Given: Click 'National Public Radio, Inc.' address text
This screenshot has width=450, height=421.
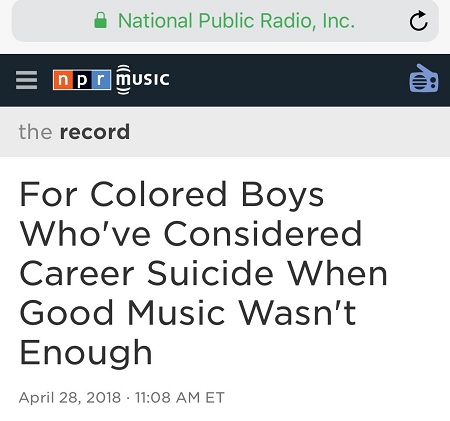Looking at the screenshot, I should coord(236,21).
